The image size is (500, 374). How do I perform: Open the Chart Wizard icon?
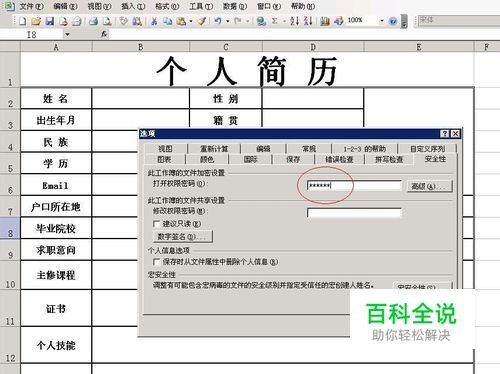click(x=325, y=21)
